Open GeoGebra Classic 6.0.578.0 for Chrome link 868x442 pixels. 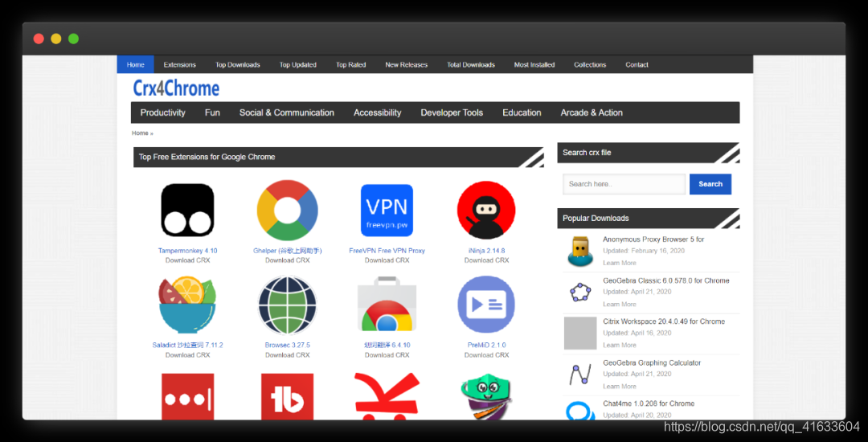pos(666,280)
